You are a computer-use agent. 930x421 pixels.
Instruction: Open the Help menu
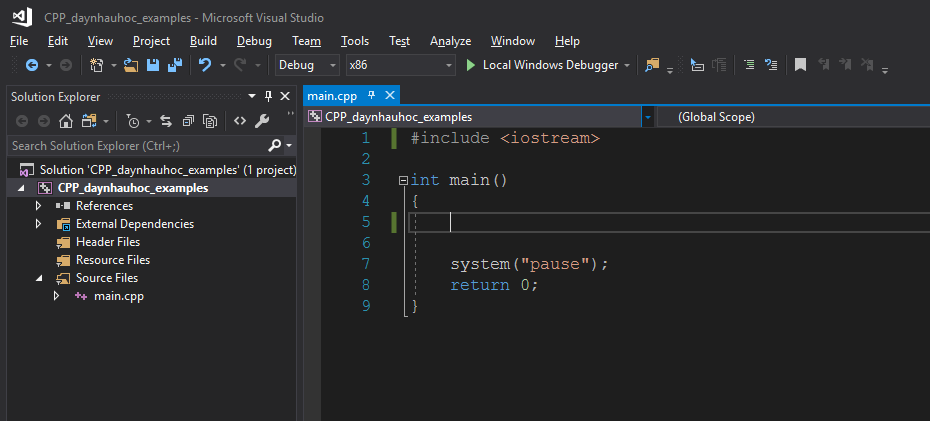[x=567, y=41]
